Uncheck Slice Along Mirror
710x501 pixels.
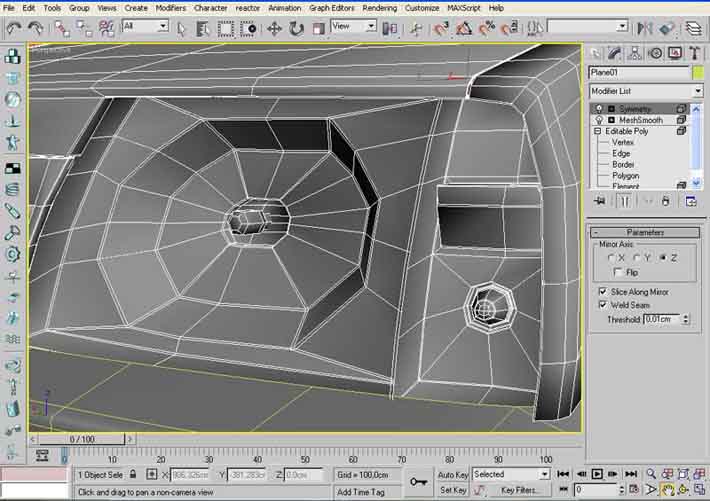(603, 291)
